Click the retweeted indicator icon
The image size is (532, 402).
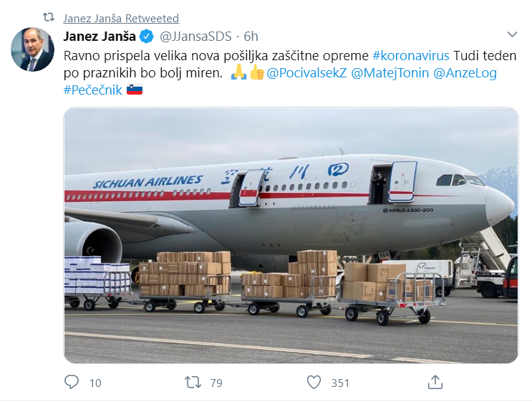[x=48, y=18]
